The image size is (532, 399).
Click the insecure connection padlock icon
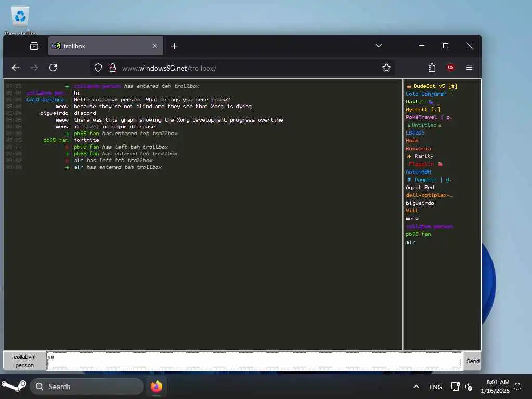113,68
